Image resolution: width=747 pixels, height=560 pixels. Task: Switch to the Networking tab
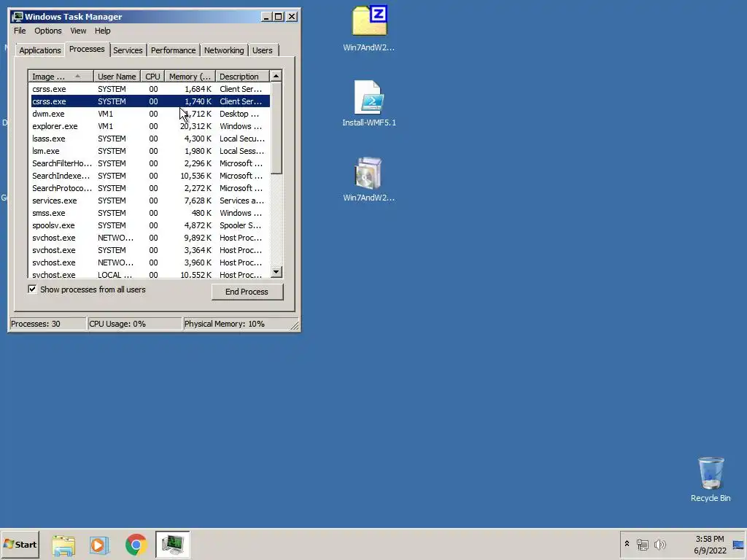tap(224, 50)
